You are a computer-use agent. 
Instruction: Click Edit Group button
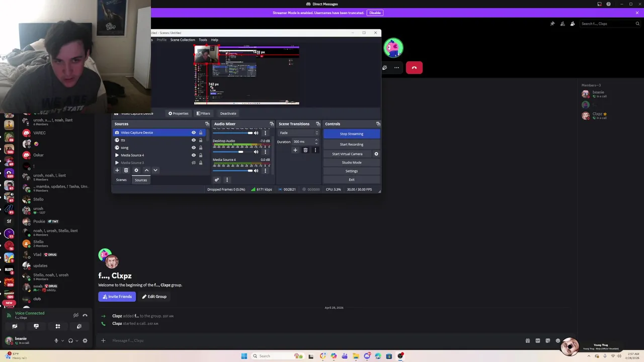coord(154,297)
